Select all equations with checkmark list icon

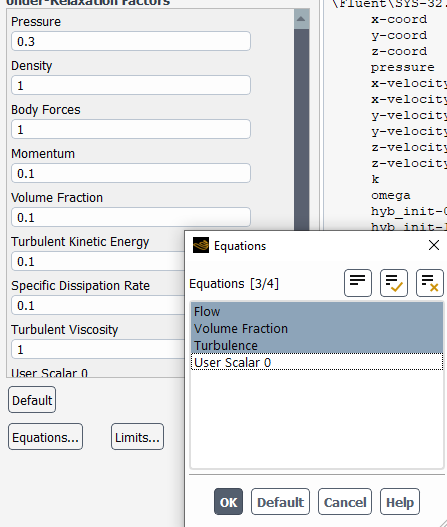point(394,283)
